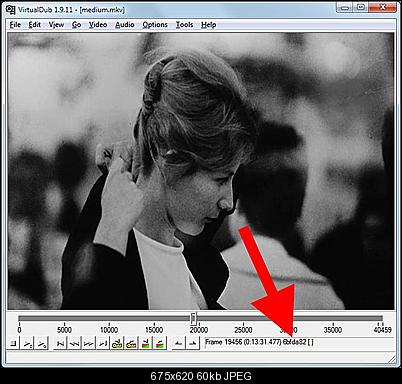402x384 pixels.
Task: Open the View menu
Action: click(56, 25)
